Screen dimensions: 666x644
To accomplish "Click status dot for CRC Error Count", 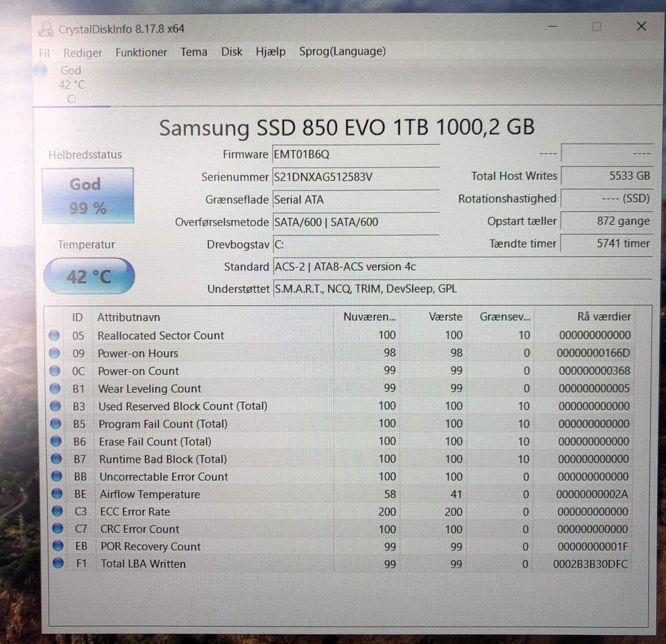I will [x=58, y=529].
